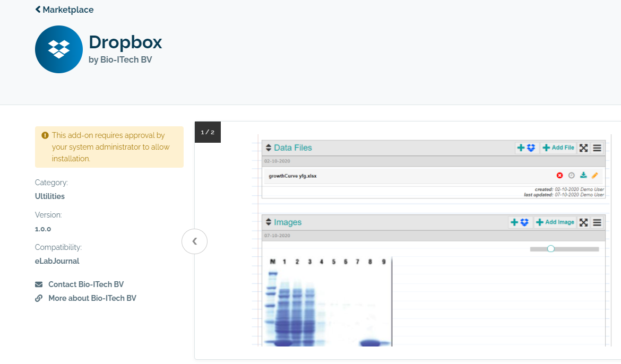Click the Dropbox logo icon

coord(59,49)
